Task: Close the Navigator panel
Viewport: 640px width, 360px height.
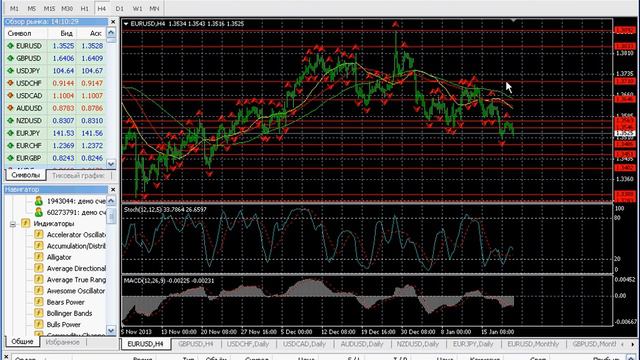Action: 113,189
